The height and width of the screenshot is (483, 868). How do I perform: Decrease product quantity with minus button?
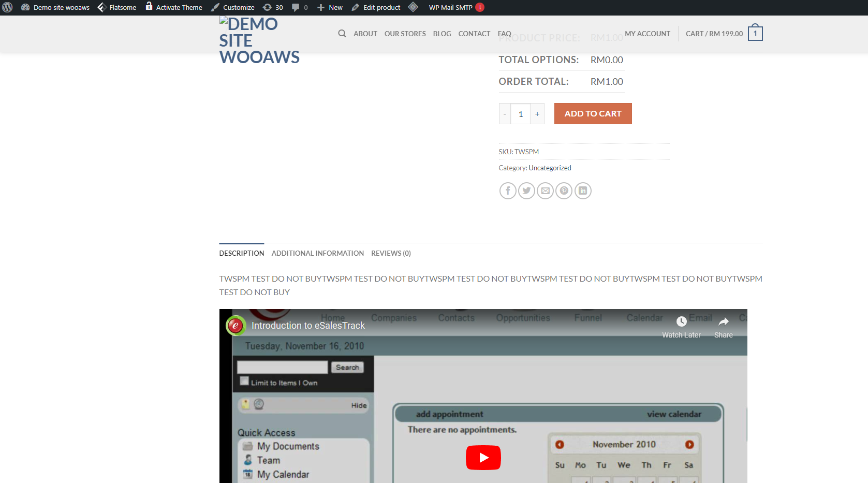(x=505, y=114)
